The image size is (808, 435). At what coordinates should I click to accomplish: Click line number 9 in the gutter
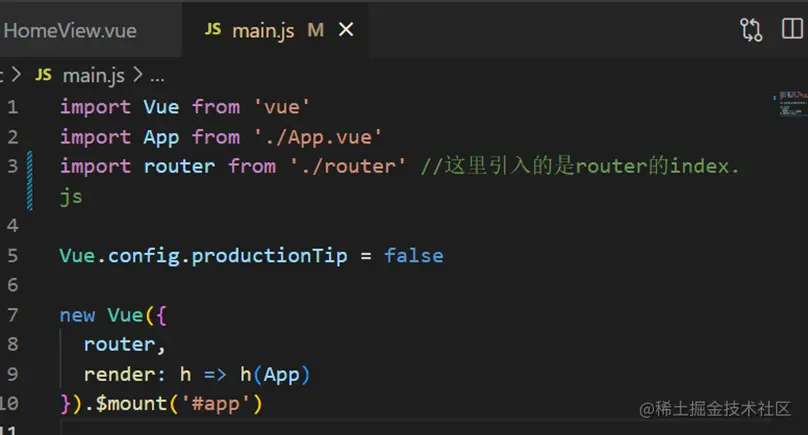coord(13,374)
